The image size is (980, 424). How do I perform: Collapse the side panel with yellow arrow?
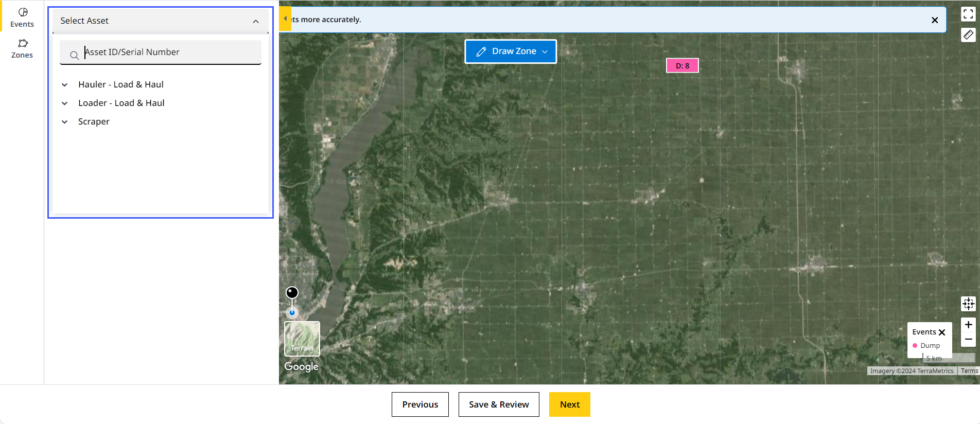click(285, 19)
